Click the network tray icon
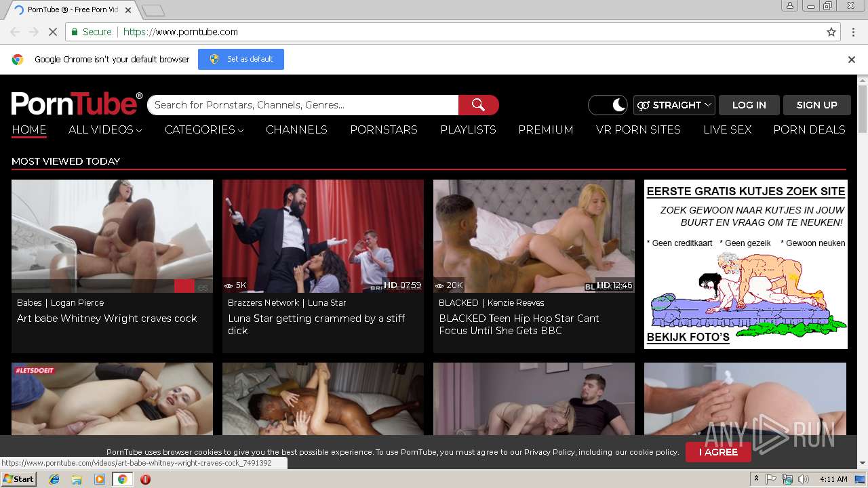This screenshot has width=868, height=488. coord(787,479)
